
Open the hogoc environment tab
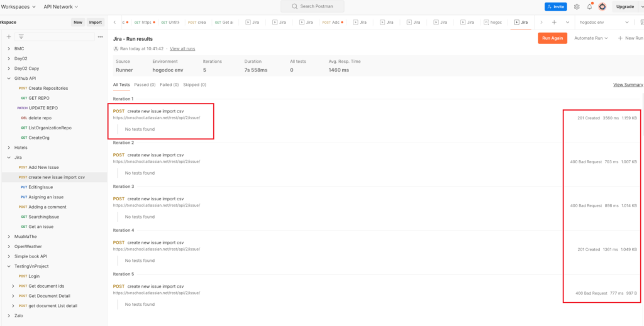[x=493, y=23]
